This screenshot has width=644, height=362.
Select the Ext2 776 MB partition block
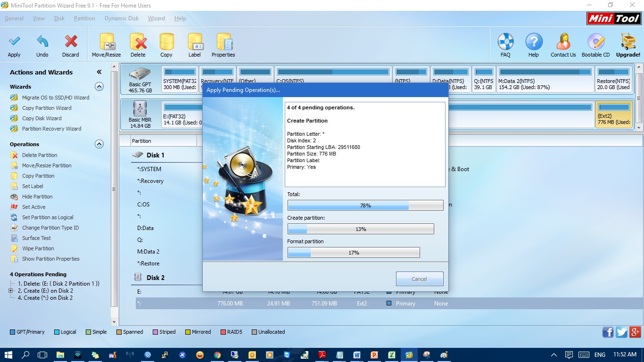pyautogui.click(x=614, y=115)
